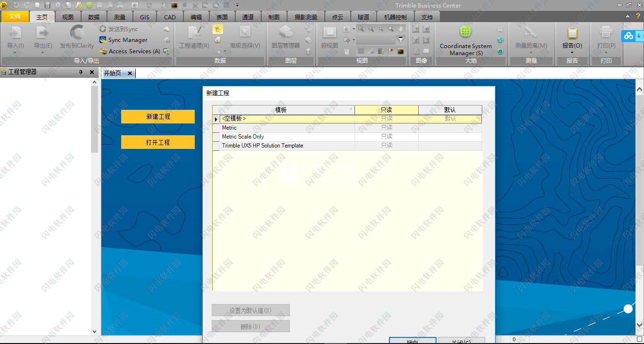Click the zoom in magnifier icon
This screenshot has width=644, height=344.
point(361,29)
